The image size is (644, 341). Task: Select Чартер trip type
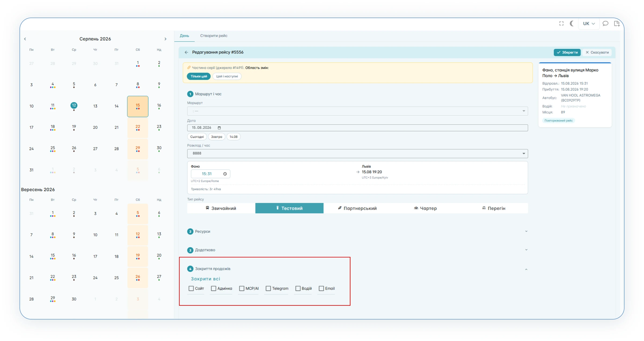pyautogui.click(x=426, y=208)
